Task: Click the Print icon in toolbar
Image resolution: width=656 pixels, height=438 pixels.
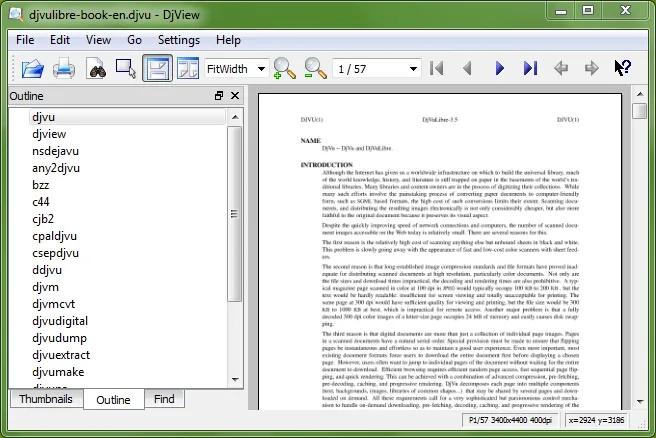Action: point(64,68)
